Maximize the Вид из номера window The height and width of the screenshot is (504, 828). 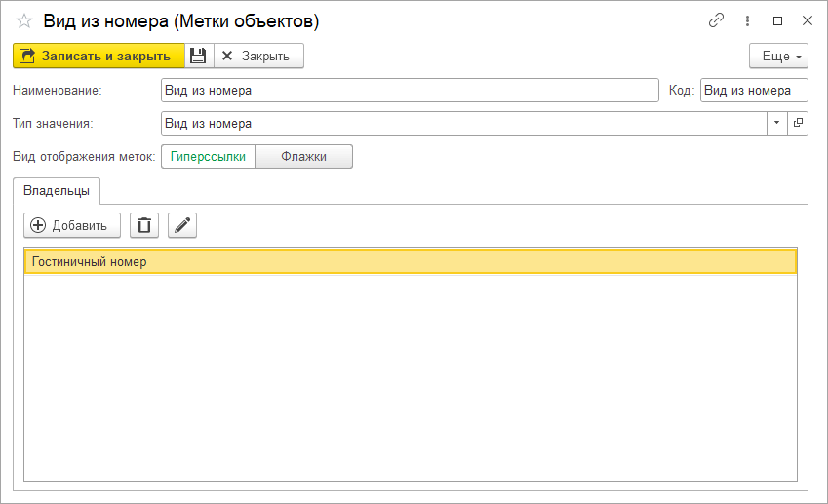(777, 20)
